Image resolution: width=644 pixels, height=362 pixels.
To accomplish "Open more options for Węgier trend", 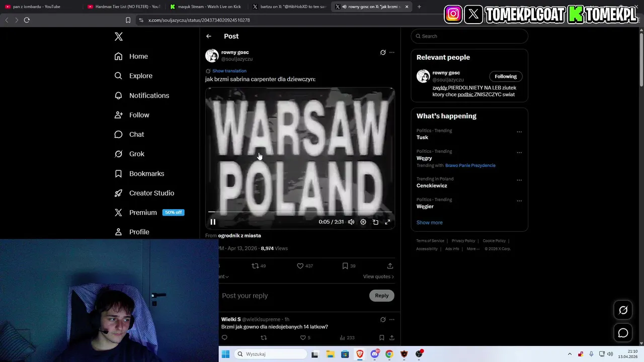I will click(519, 201).
